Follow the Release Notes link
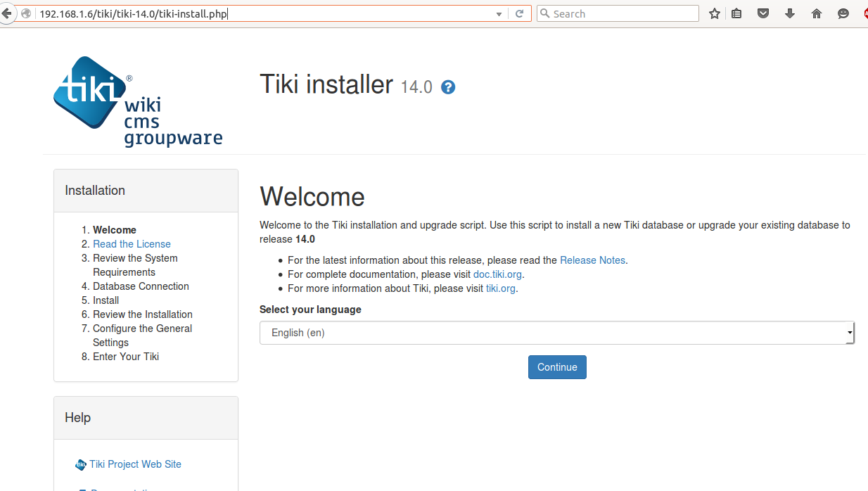Image resolution: width=868 pixels, height=491 pixels. tap(592, 260)
